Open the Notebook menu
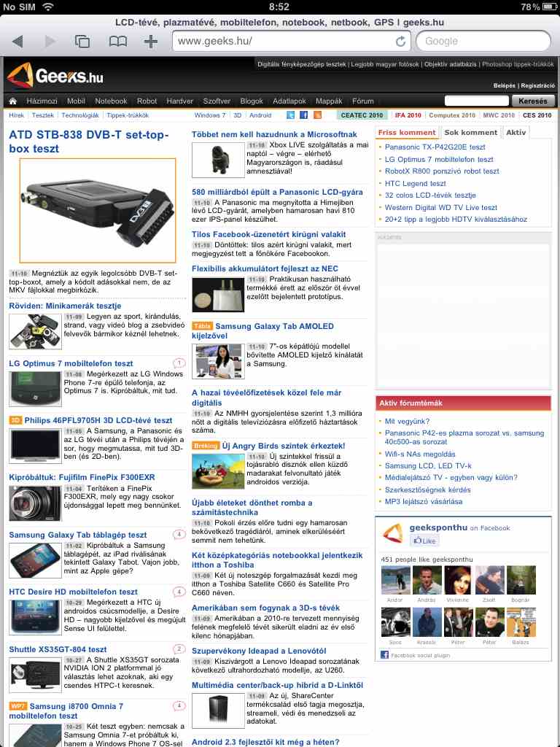Image resolution: width=560 pixels, height=747 pixels. tap(111, 101)
